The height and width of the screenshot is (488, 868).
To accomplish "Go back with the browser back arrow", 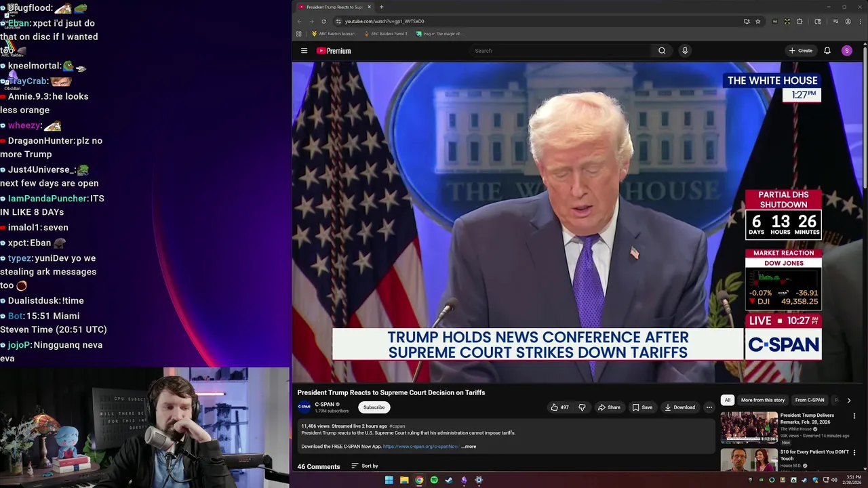I will click(x=300, y=21).
